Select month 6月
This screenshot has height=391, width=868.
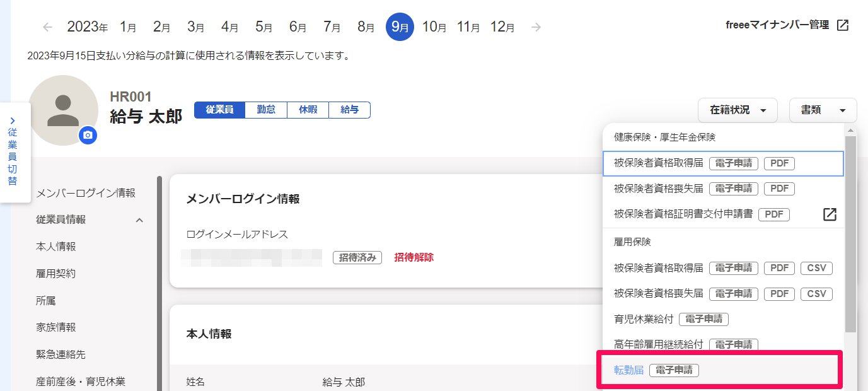(x=298, y=27)
